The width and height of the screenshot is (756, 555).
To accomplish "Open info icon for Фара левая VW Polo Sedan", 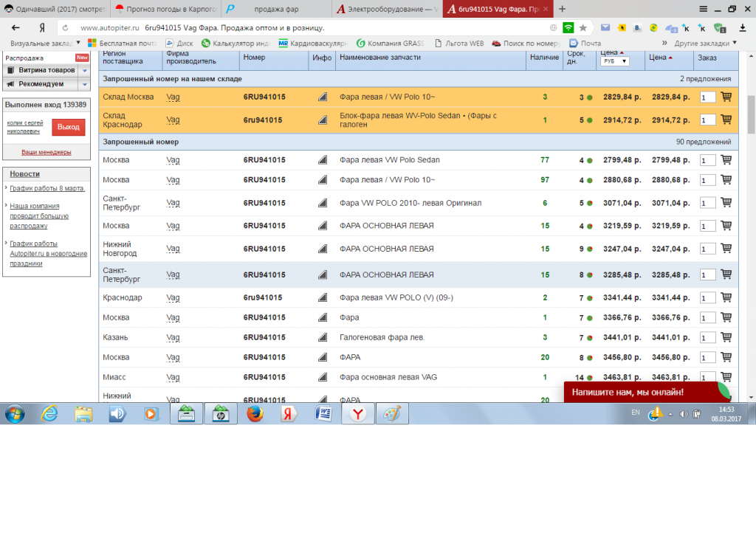I will pyautogui.click(x=323, y=160).
